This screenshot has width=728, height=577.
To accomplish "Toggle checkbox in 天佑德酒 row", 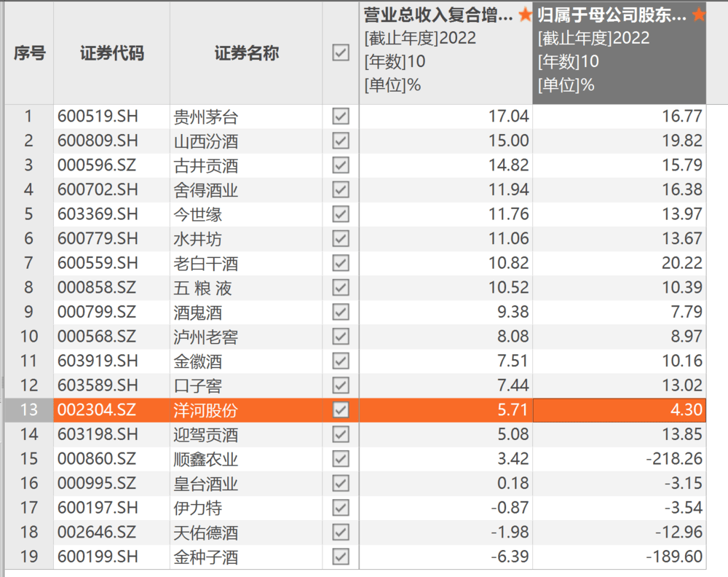I will click(x=341, y=533).
